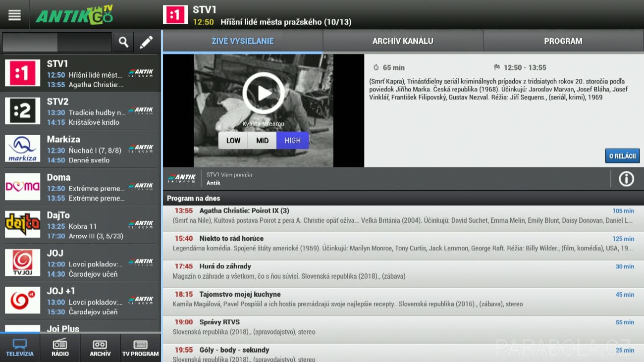This screenshot has width=644, height=362.
Task: Click the STV1 logo in header
Action: [x=175, y=15]
